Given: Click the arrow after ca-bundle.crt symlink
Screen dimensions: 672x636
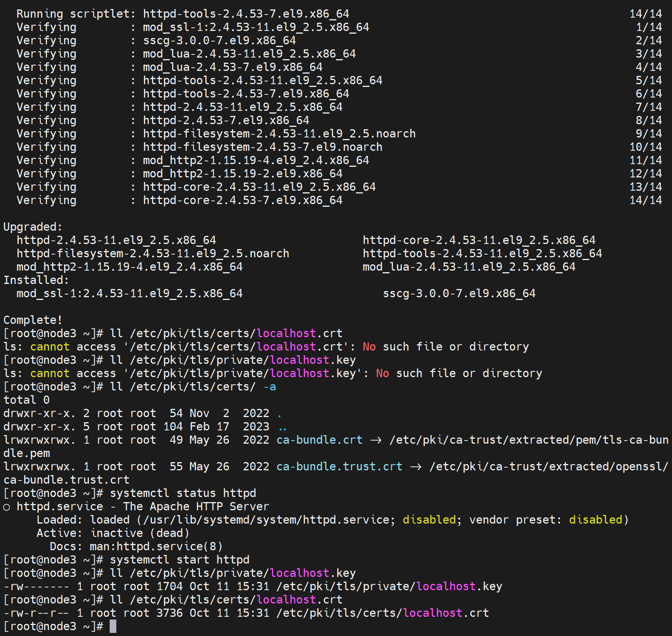Looking at the screenshot, I should pyautogui.click(x=376, y=440).
